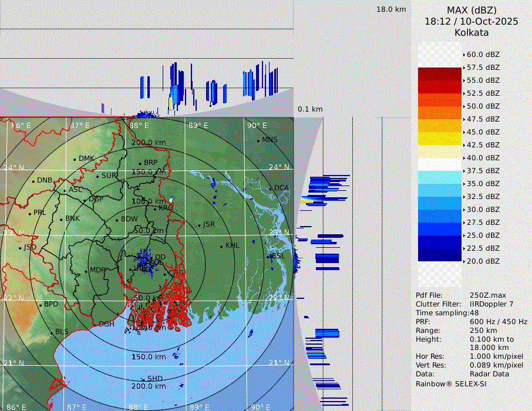Select the BDW station marker

pyautogui.click(x=117, y=220)
